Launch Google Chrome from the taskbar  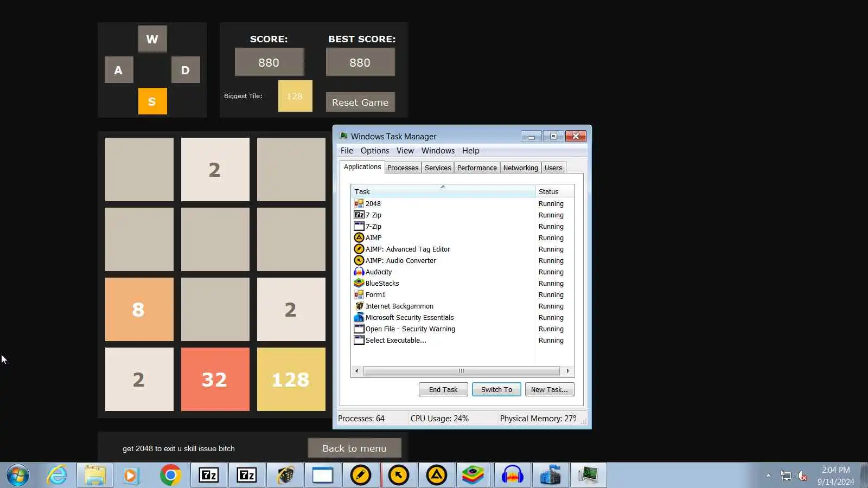click(170, 476)
